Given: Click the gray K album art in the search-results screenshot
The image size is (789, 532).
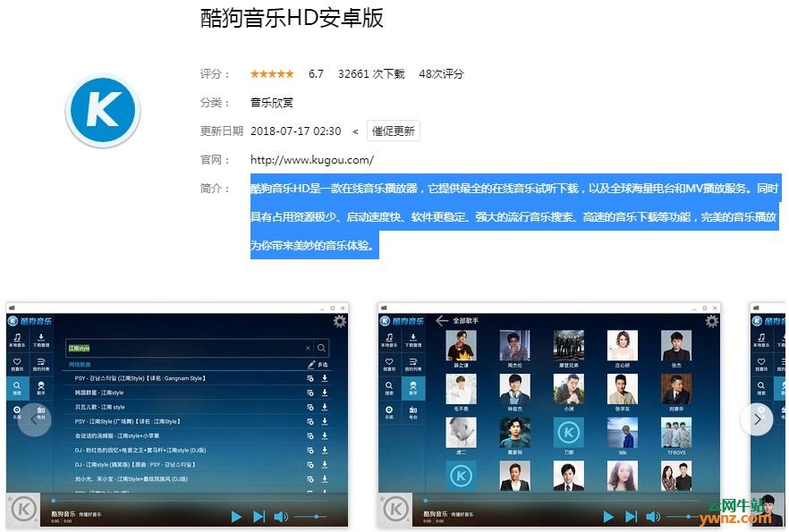Looking at the screenshot, I should pyautogui.click(x=23, y=510).
